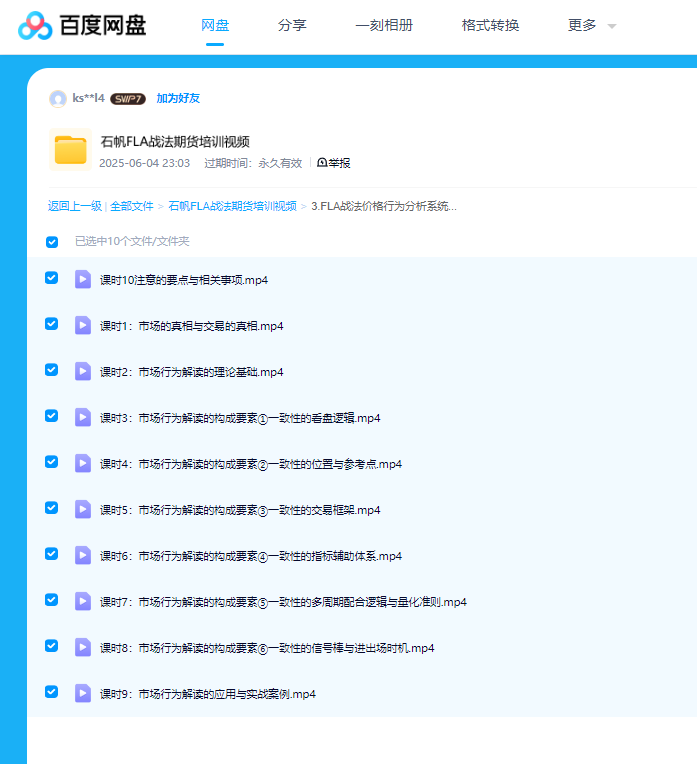Screen dimensions: 697x764
Task: Click the 举报 report button
Action: pyautogui.click(x=333, y=163)
